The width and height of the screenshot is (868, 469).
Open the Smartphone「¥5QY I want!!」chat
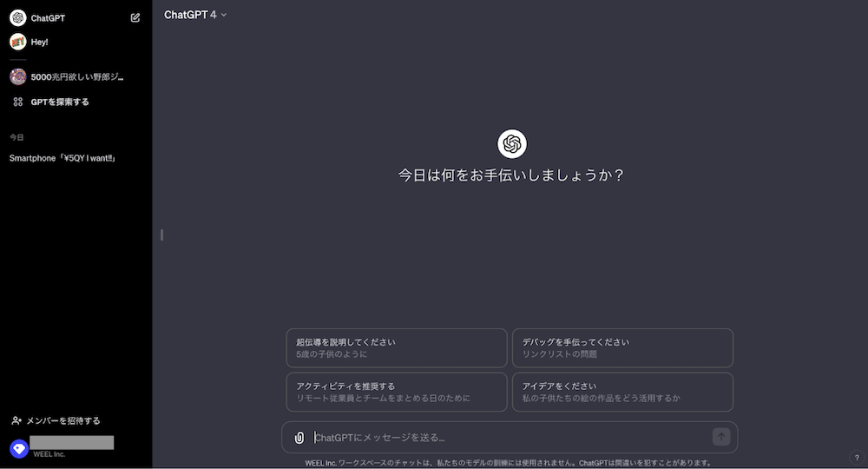(62, 158)
